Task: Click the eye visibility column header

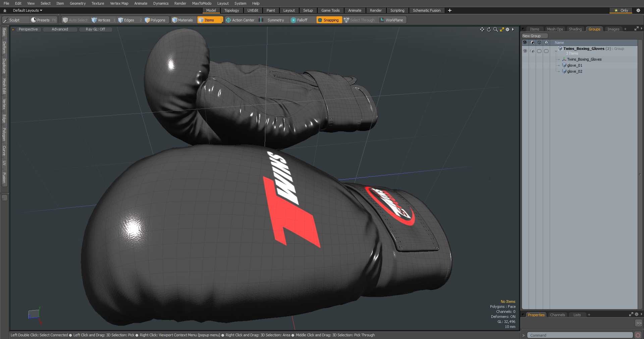Action: coord(525,43)
